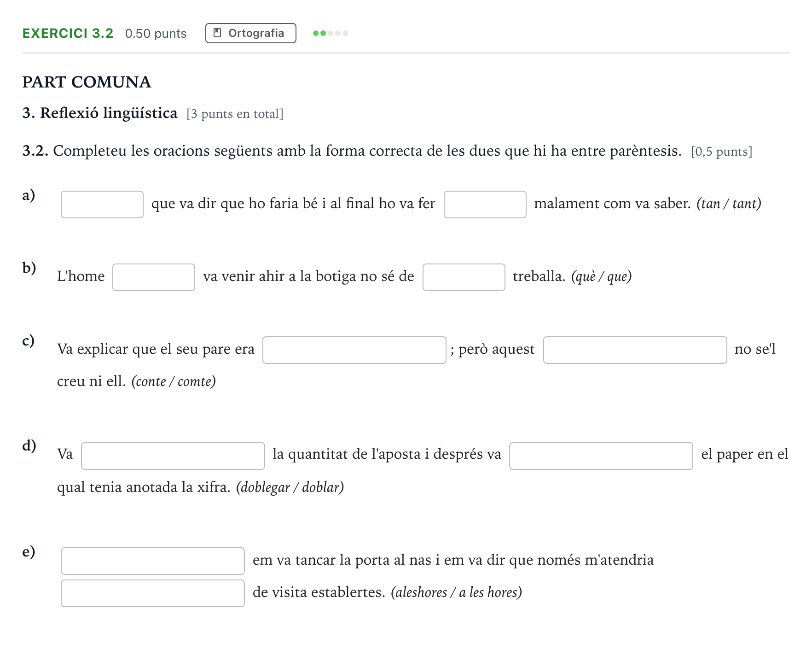
Task: Click blank after 'el seu pare era'
Action: click(354, 350)
